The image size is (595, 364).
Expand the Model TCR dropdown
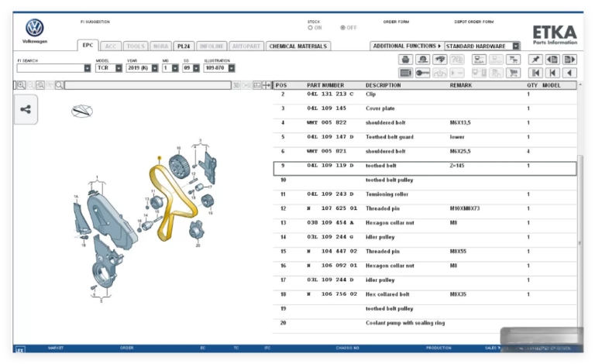pos(119,68)
